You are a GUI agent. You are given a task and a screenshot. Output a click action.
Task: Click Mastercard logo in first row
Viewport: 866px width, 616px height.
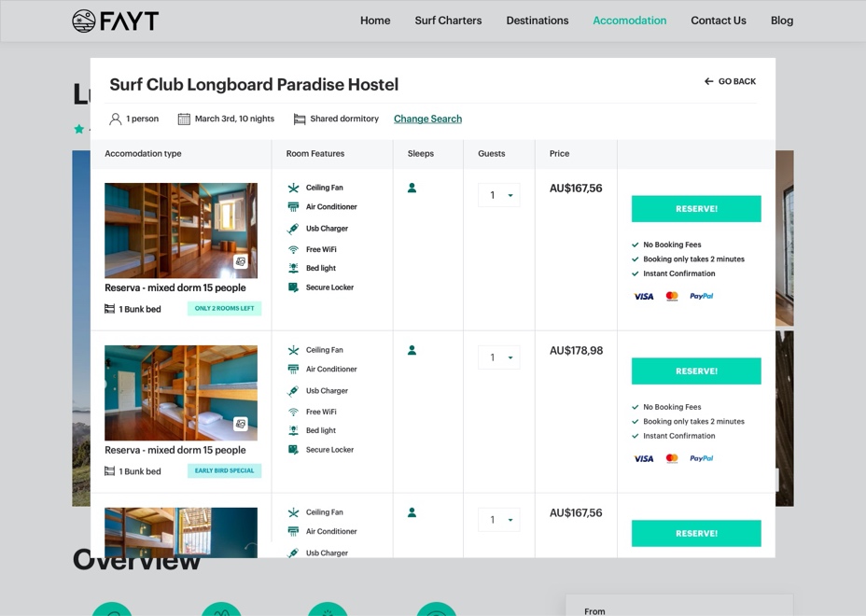point(672,297)
